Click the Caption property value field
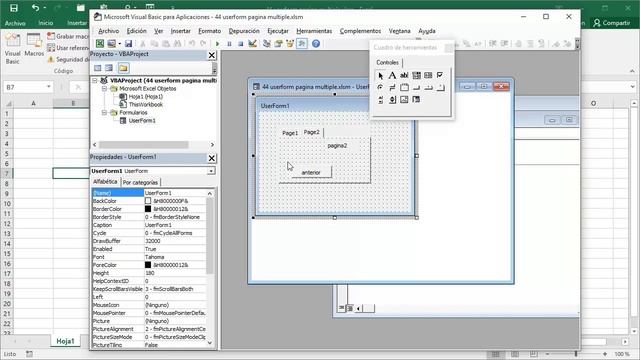The height and width of the screenshot is (360, 640). (175, 225)
